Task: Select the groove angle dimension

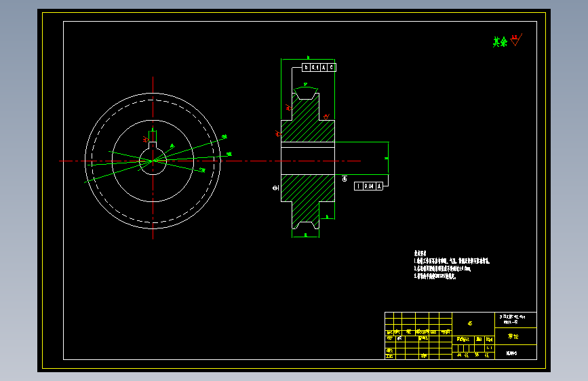Action: point(306,86)
